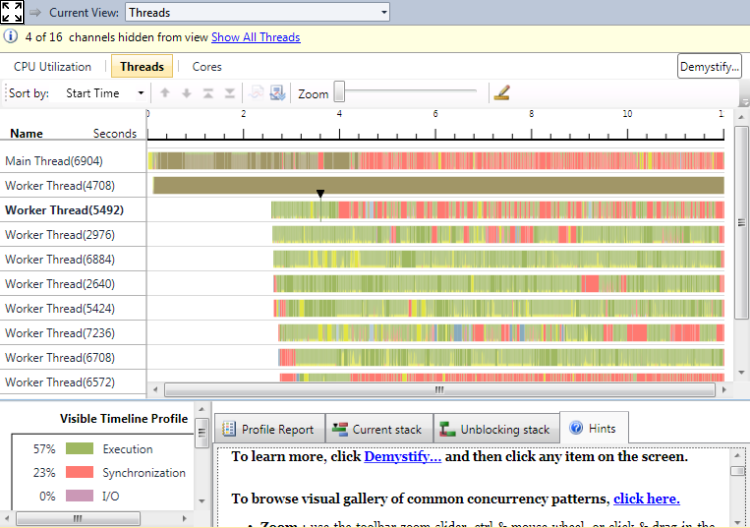Click the timeline scroll down arrow
This screenshot has width=750, height=528.
coord(741,373)
